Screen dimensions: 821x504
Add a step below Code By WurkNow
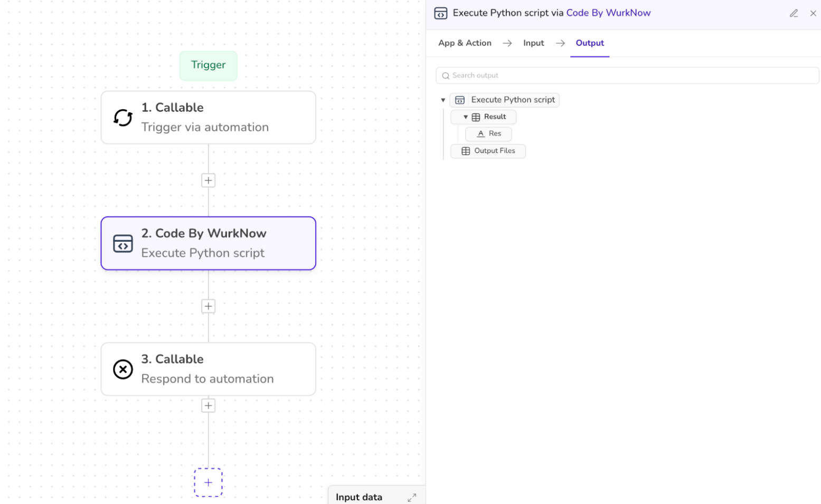(209, 306)
